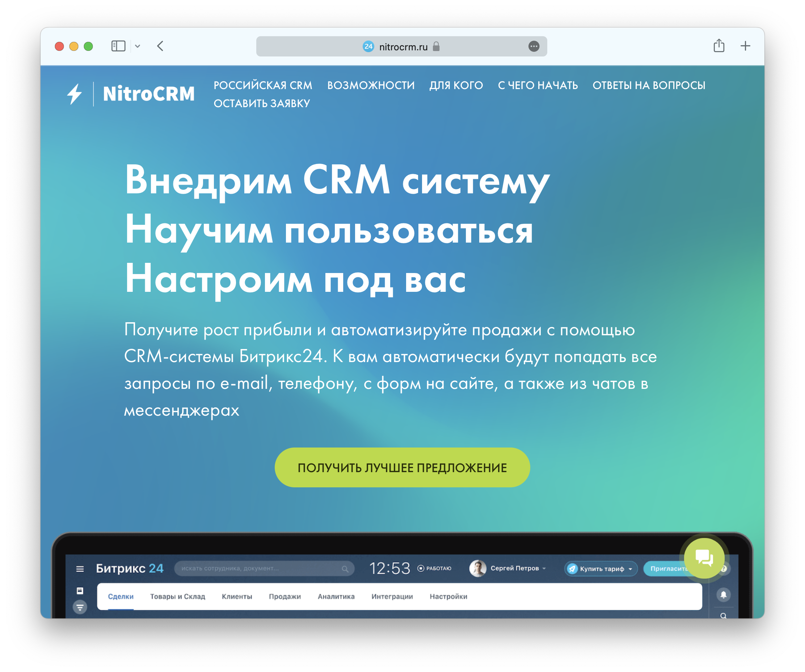
Task: Click the rocket icon on Купить тариф
Action: coord(572,569)
